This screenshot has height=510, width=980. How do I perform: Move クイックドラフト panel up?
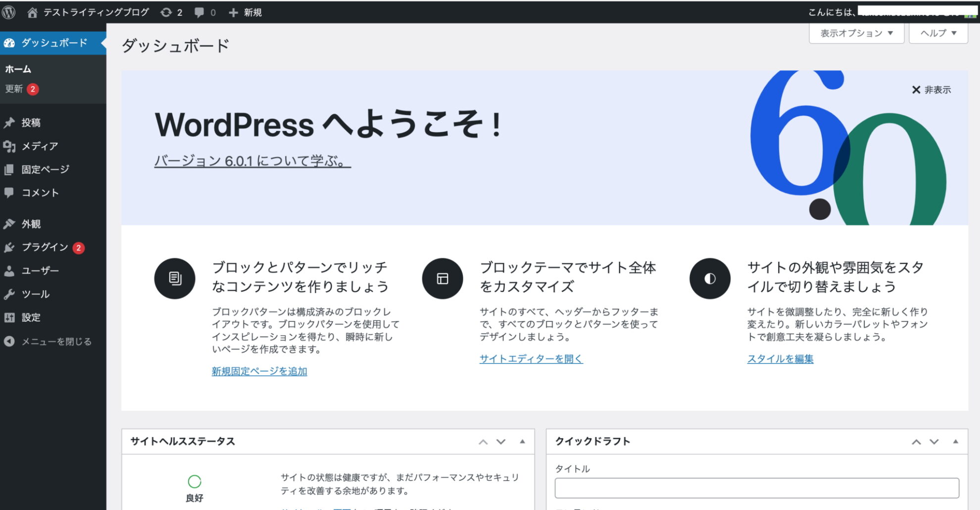coord(916,442)
